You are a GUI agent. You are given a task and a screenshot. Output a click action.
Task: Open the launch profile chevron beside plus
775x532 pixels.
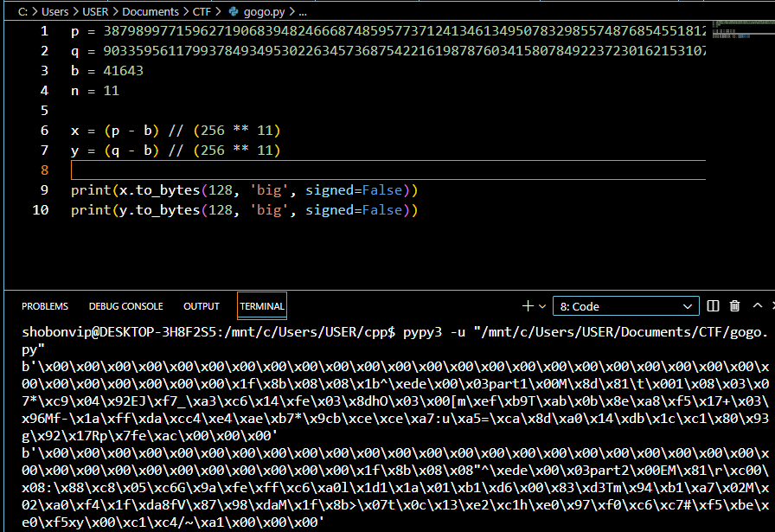(x=542, y=306)
